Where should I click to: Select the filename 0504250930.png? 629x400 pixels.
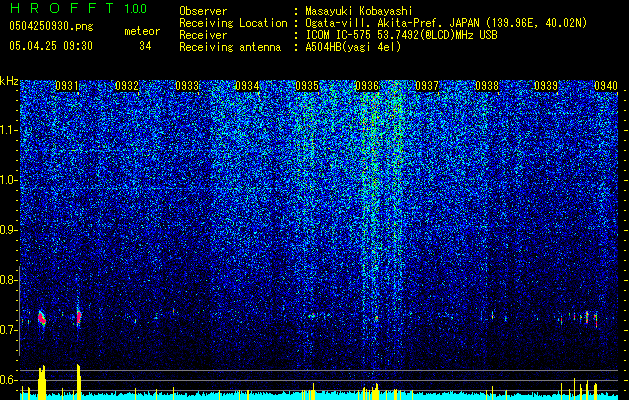51,26
